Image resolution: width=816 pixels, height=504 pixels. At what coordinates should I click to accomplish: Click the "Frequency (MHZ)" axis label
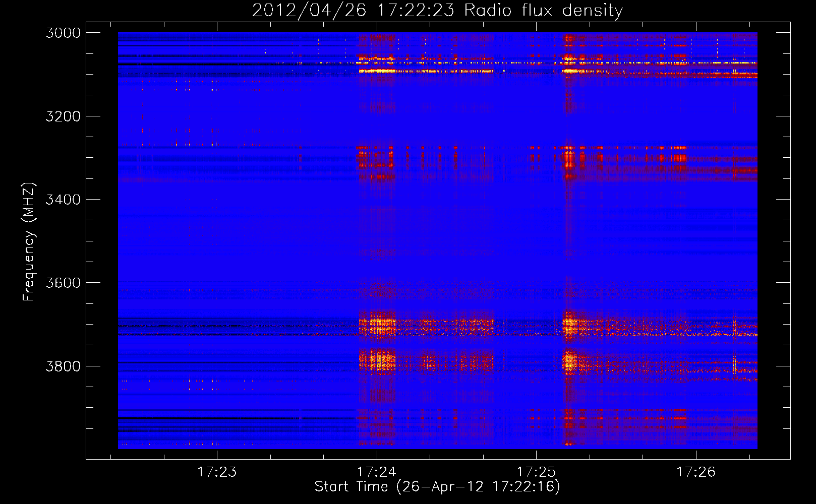[29, 242]
